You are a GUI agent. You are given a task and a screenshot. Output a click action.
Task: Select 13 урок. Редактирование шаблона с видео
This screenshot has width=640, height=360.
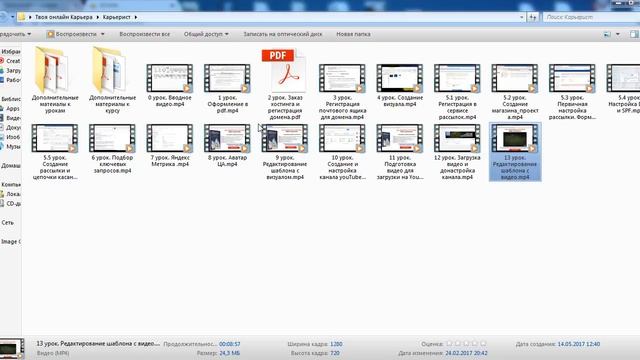click(x=515, y=152)
